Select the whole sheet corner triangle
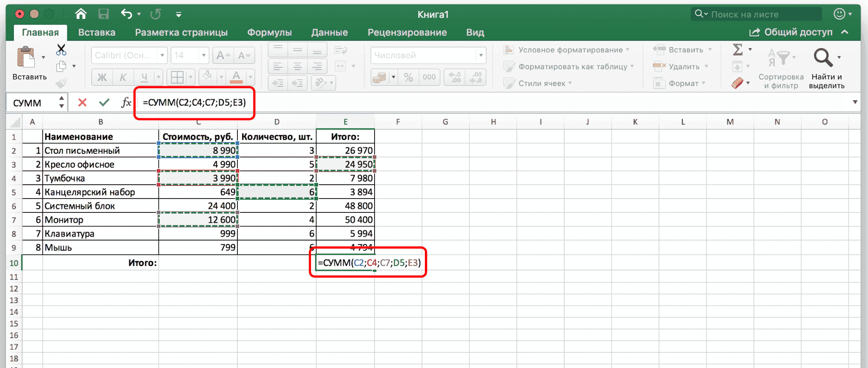 pos(15,122)
